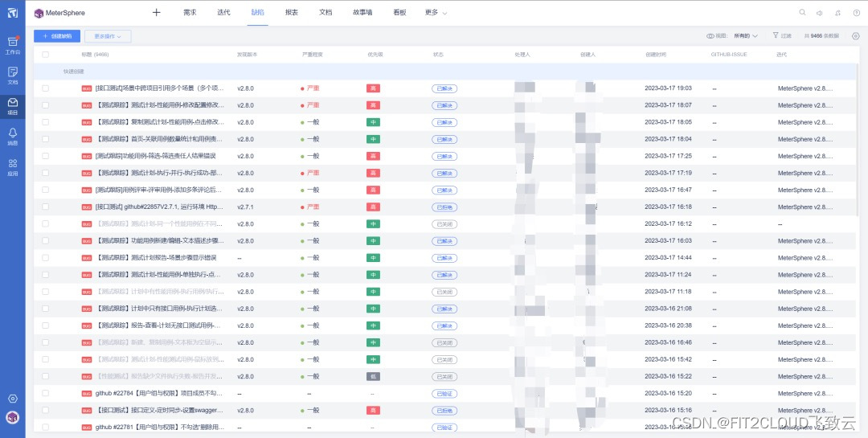Select the 缺陷 tab

click(x=258, y=13)
